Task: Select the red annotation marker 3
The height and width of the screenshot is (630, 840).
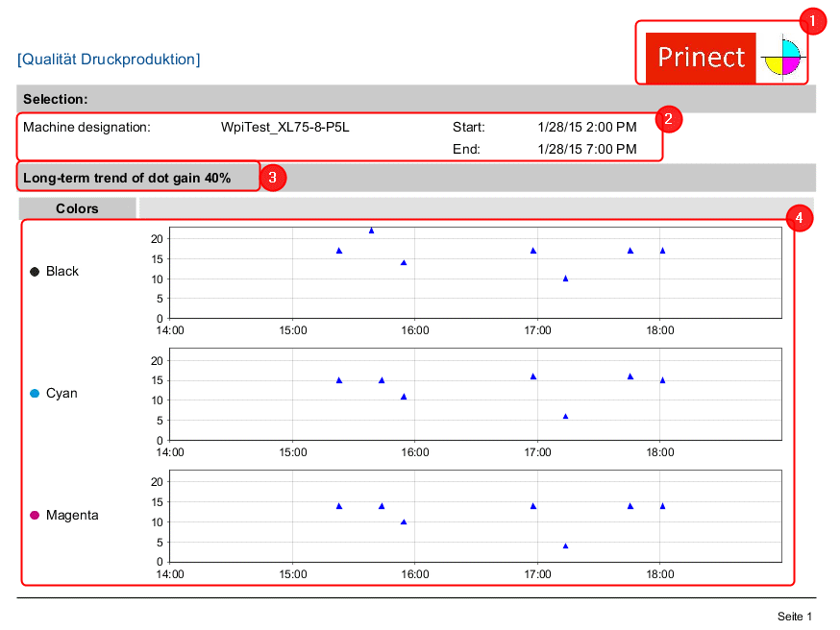Action: pos(273,178)
